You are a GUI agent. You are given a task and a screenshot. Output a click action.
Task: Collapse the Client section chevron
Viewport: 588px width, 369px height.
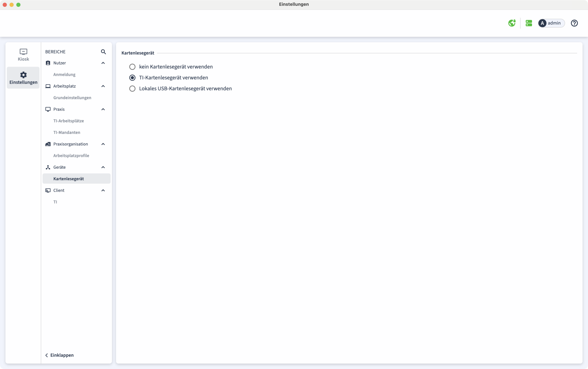point(103,190)
